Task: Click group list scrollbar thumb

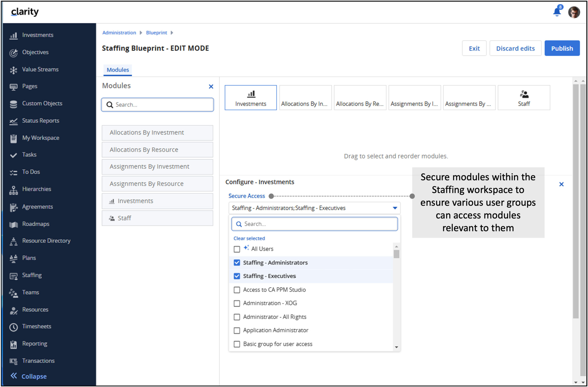Action: click(396, 254)
